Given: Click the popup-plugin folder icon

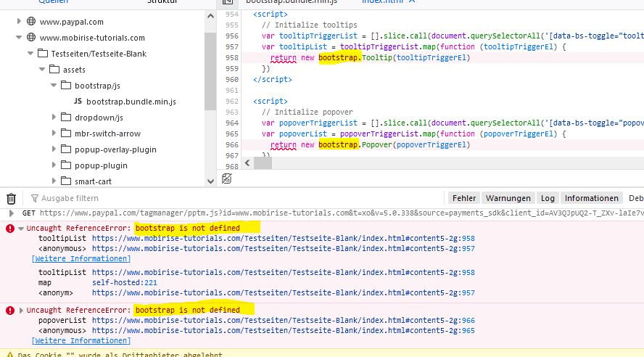Looking at the screenshot, I should [66, 165].
